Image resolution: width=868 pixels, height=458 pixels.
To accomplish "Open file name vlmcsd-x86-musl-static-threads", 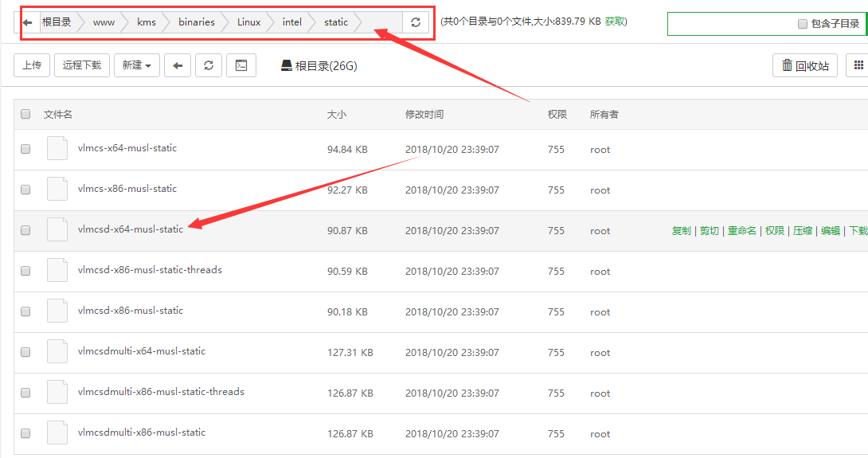I will click(x=150, y=270).
